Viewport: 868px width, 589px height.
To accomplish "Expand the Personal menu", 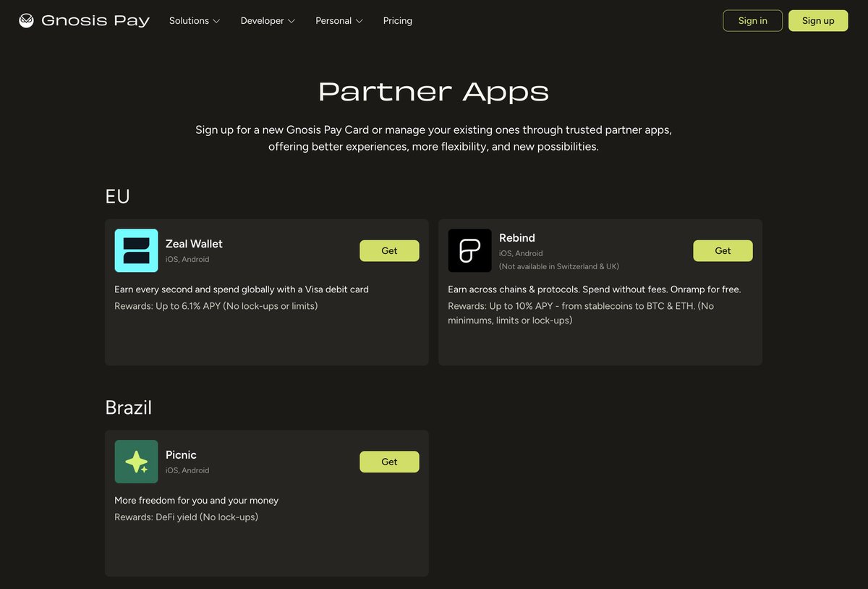I will coord(339,21).
